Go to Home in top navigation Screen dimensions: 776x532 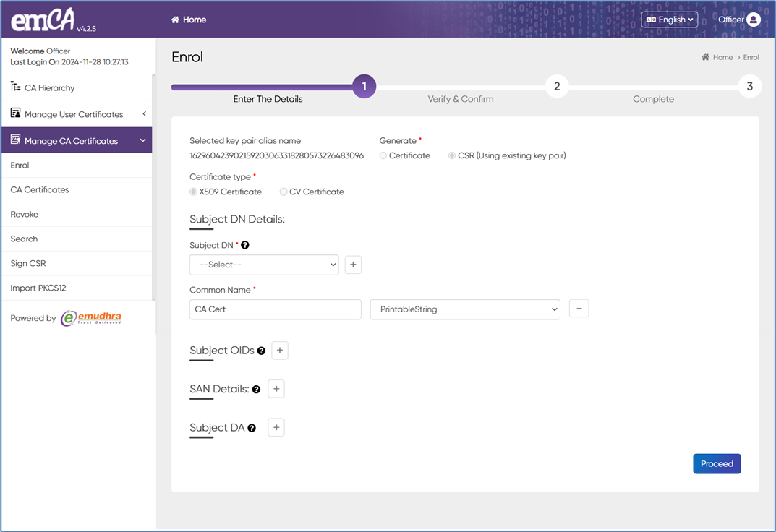pyautogui.click(x=189, y=20)
